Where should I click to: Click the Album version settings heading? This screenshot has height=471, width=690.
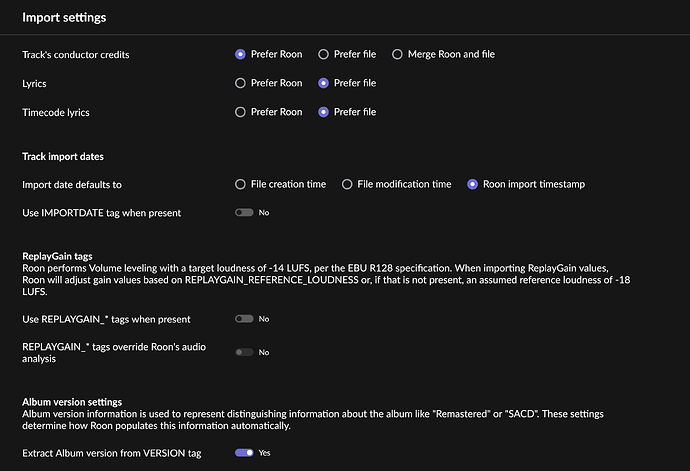[x=72, y=402]
